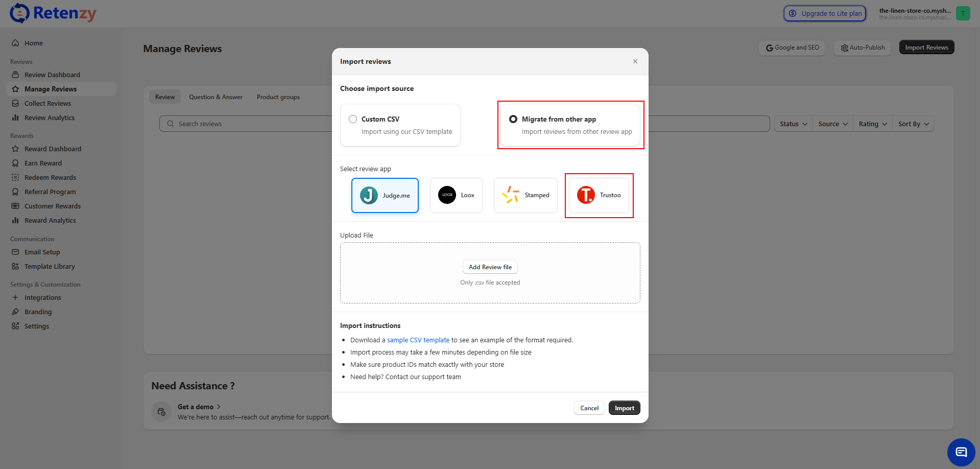Open the Status filter dropdown
The image size is (980, 469).
793,124
